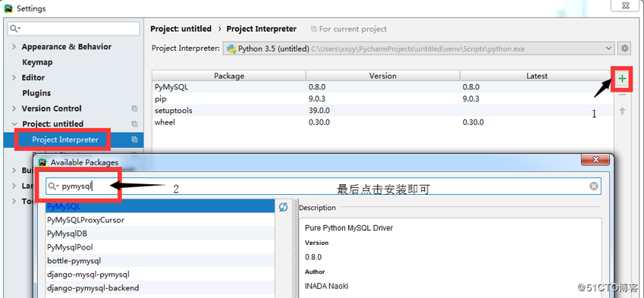Click Pure Python MySQL Driver description
This screenshot has height=298, width=644.
[349, 227]
